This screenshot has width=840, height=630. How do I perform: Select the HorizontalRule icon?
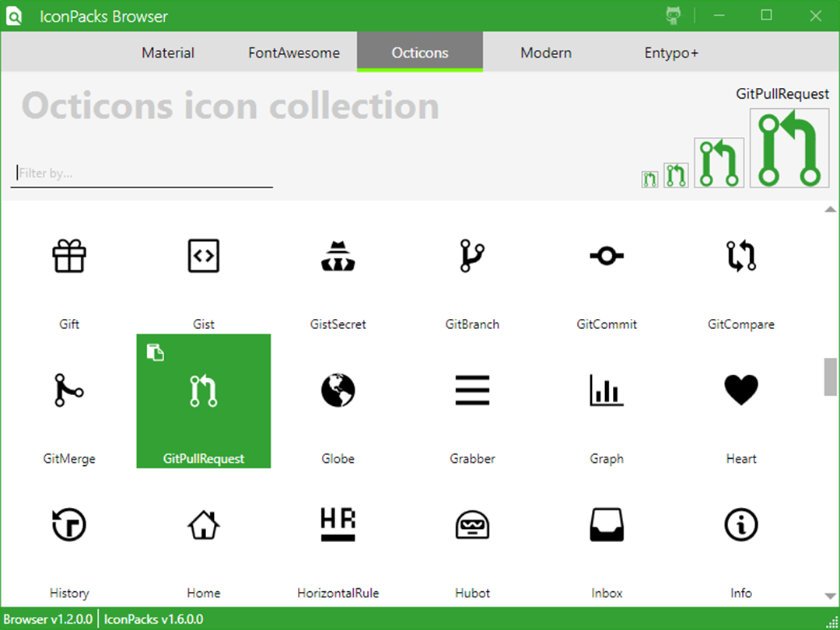[338, 524]
